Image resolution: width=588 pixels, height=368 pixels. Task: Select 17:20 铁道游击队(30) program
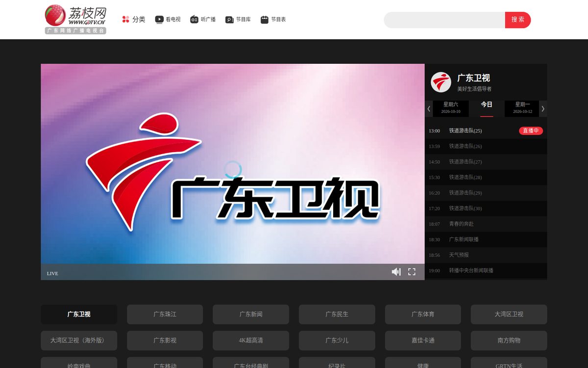coord(486,209)
